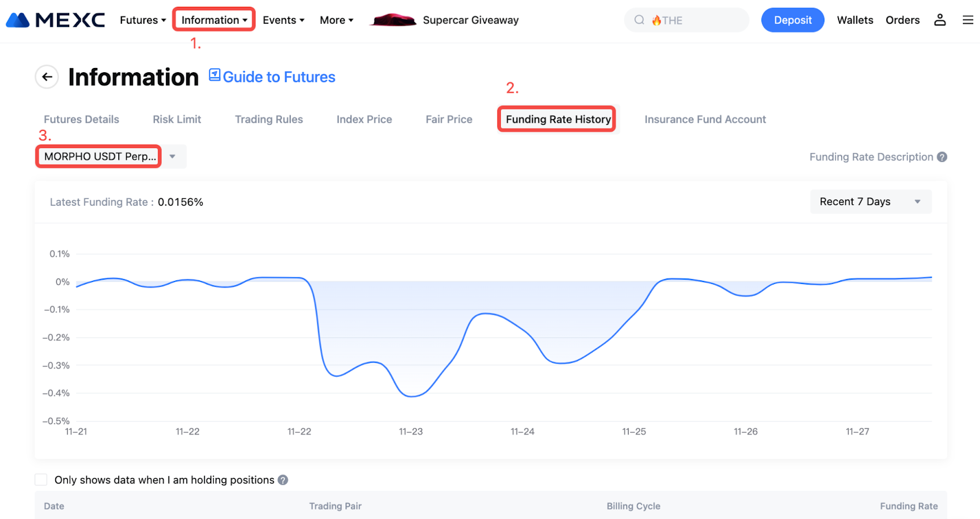
Task: Click the 11-27 date label on chart axis
Action: [x=858, y=431]
